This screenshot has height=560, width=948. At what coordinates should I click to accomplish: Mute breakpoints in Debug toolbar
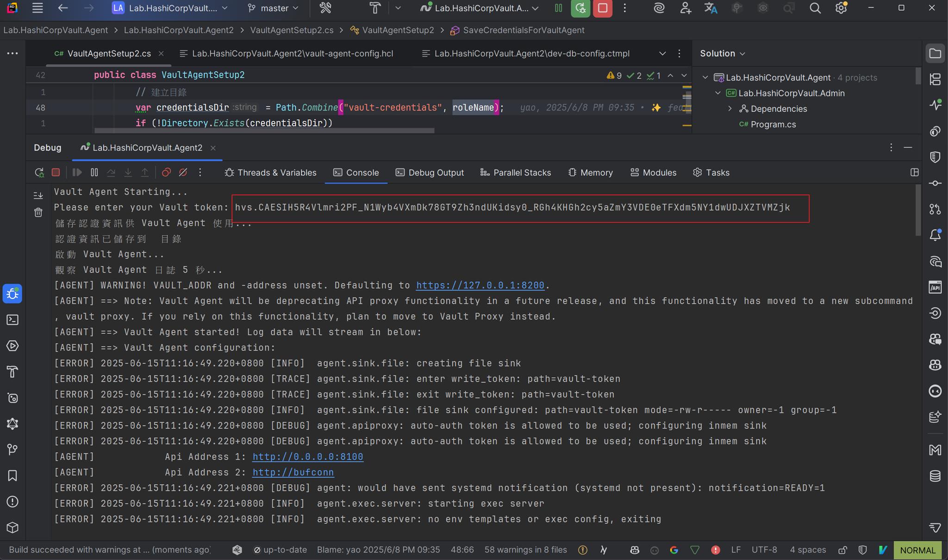pyautogui.click(x=183, y=172)
